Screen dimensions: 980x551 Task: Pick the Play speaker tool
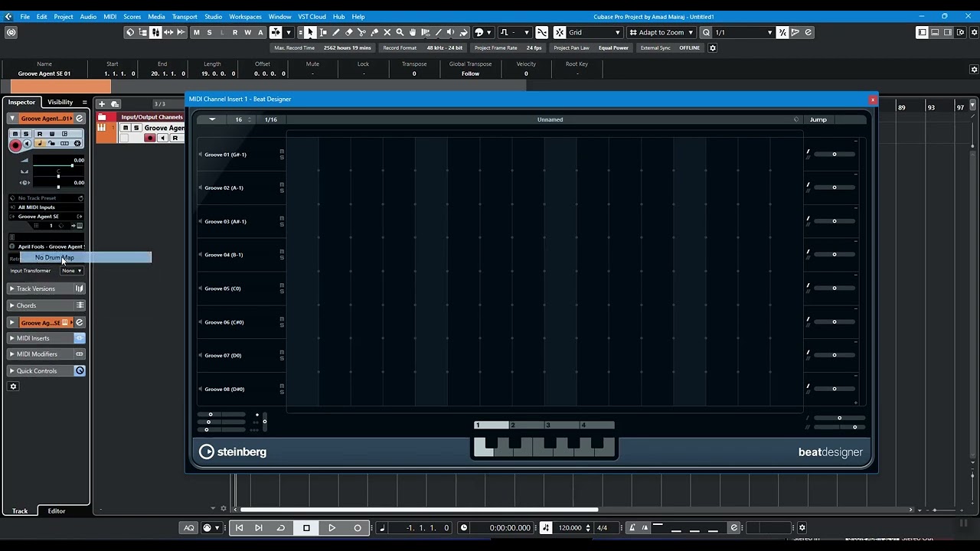coord(451,32)
